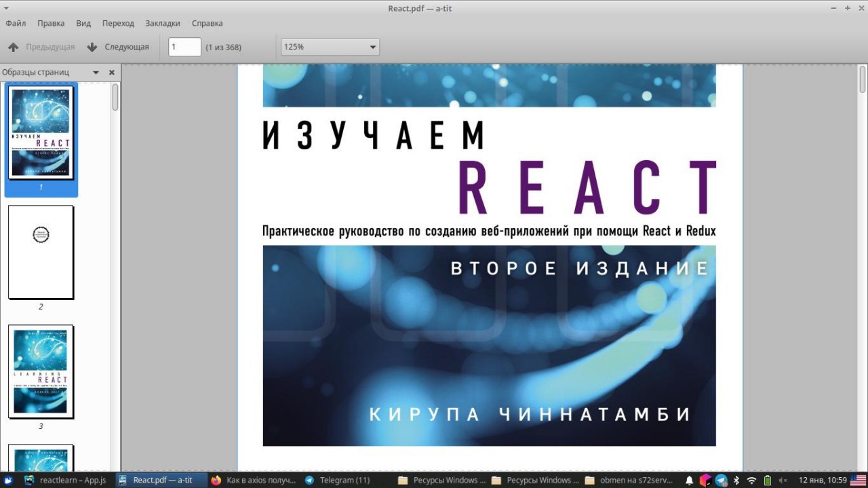Viewport: 868px width, 488px height.
Task: Open the Переход menu
Action: [118, 23]
